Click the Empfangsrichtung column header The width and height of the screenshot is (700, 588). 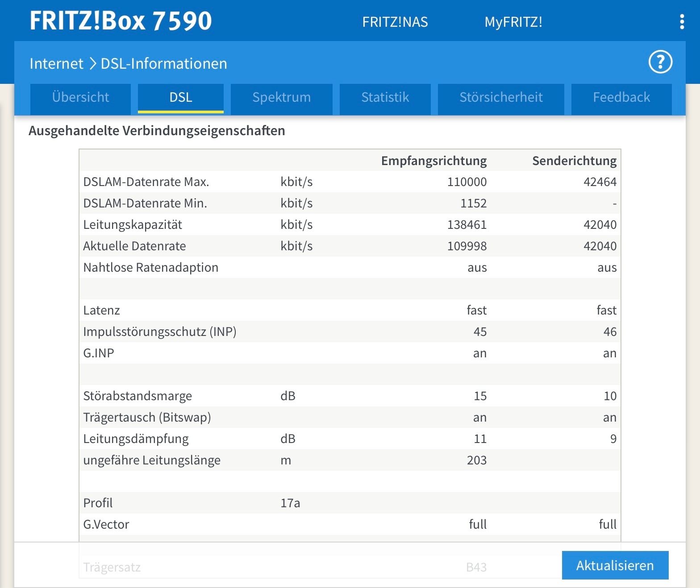point(434,161)
